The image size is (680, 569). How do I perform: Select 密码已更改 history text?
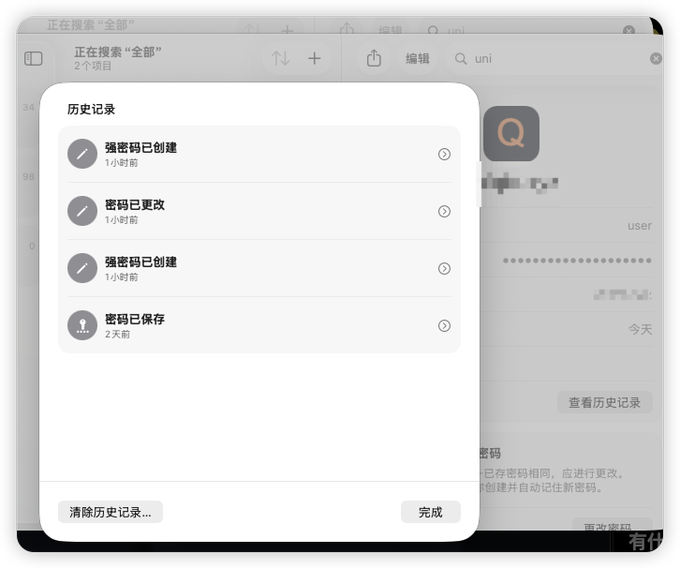(135, 205)
